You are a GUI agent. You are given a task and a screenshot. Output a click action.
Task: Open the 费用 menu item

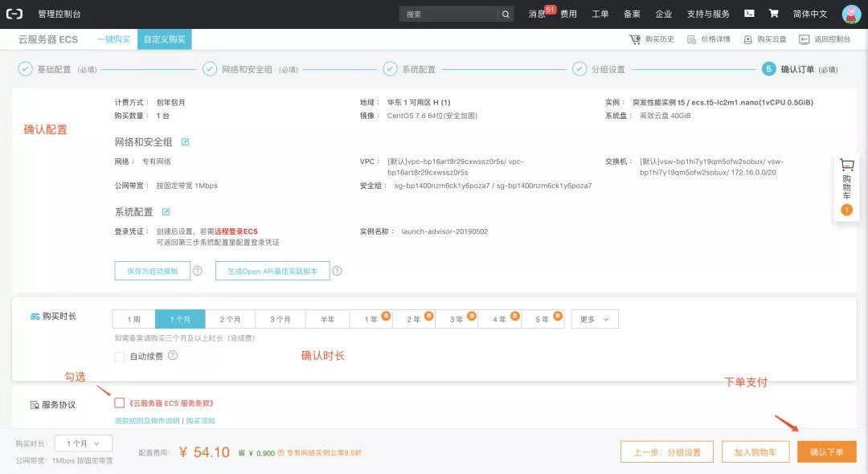coord(568,14)
